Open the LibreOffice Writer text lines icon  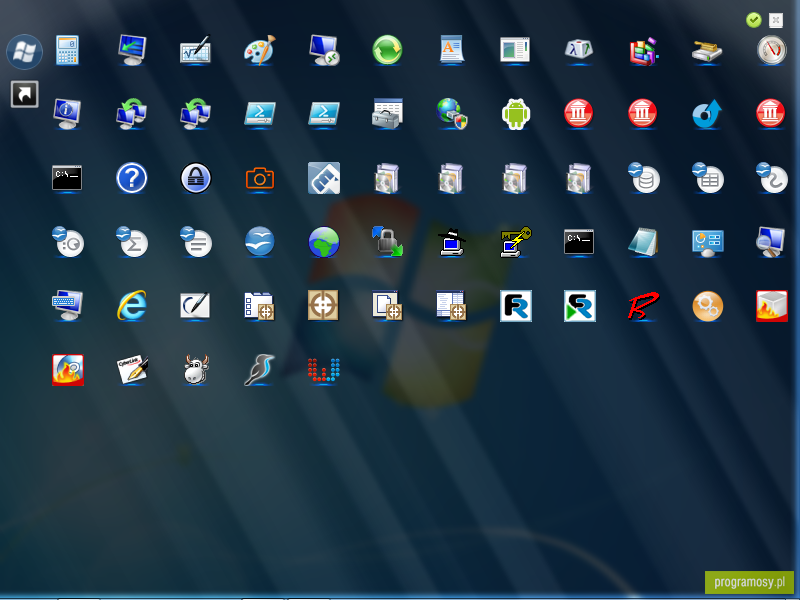point(195,242)
